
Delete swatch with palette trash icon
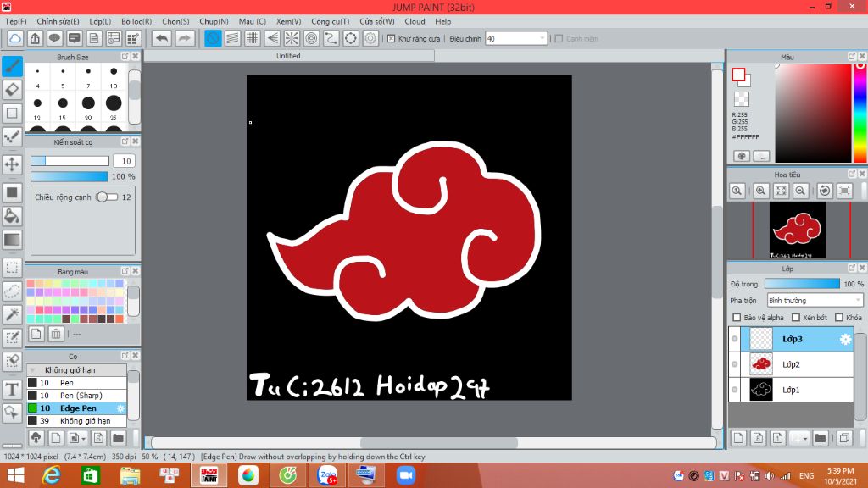click(56, 334)
